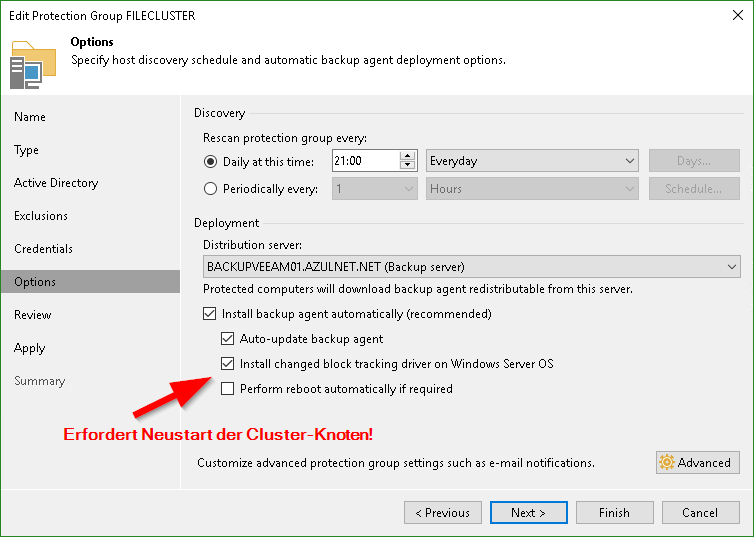The width and height of the screenshot is (754, 537).
Task: Click the protection group wizard header icon
Action: (x=33, y=65)
